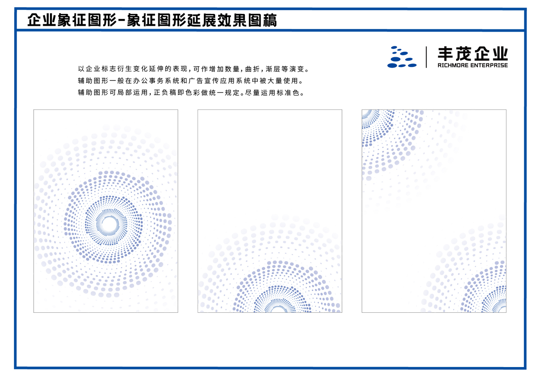Click the 丰茂企业 company name text
This screenshot has height=392, width=542.
pos(473,54)
